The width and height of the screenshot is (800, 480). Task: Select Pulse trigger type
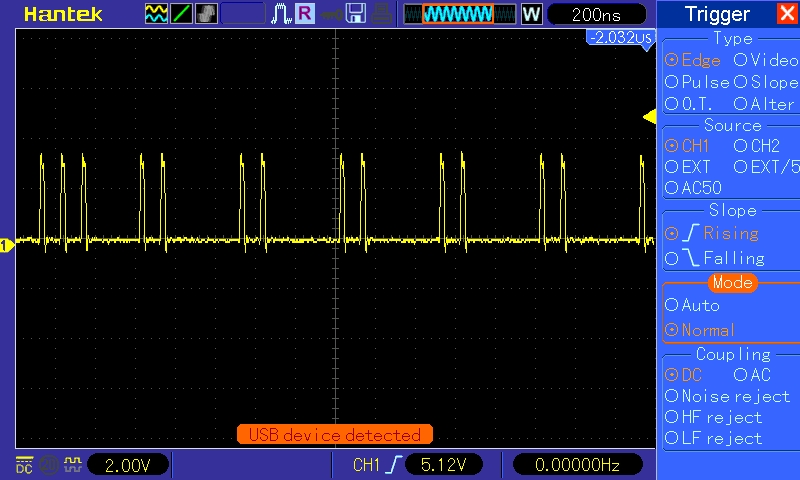pos(697,82)
